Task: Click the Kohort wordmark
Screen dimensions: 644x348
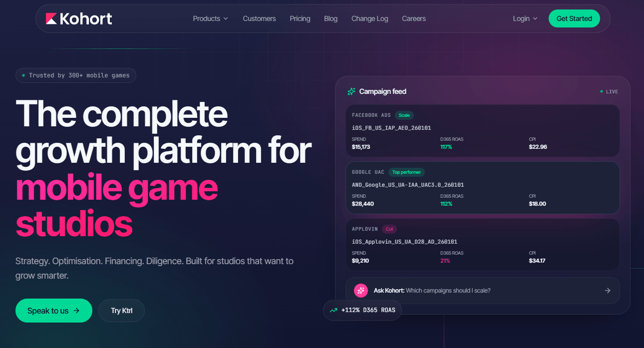Action: 86,18
